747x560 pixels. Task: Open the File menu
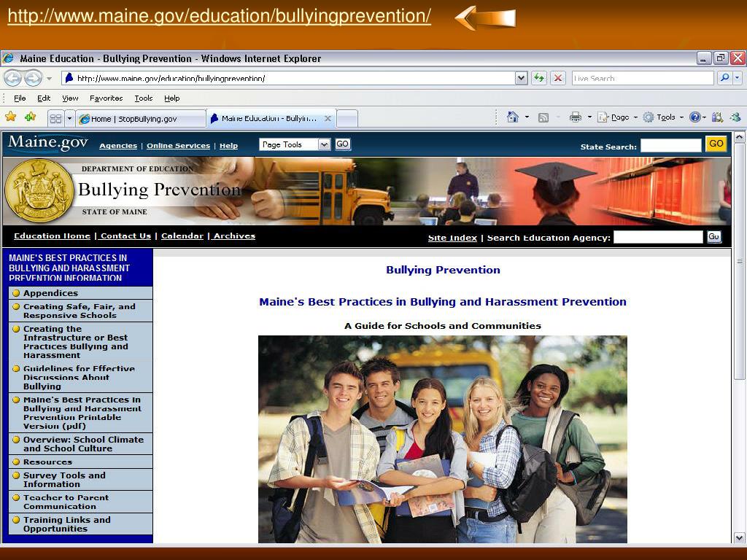pos(20,98)
